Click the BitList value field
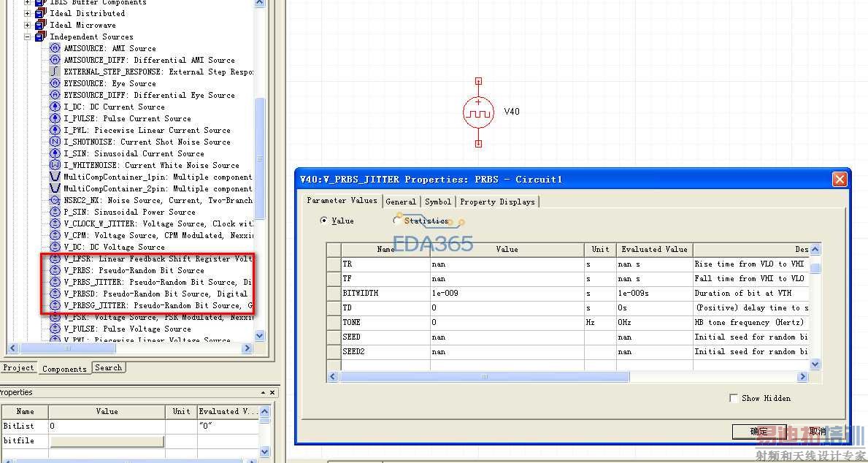 (x=107, y=426)
